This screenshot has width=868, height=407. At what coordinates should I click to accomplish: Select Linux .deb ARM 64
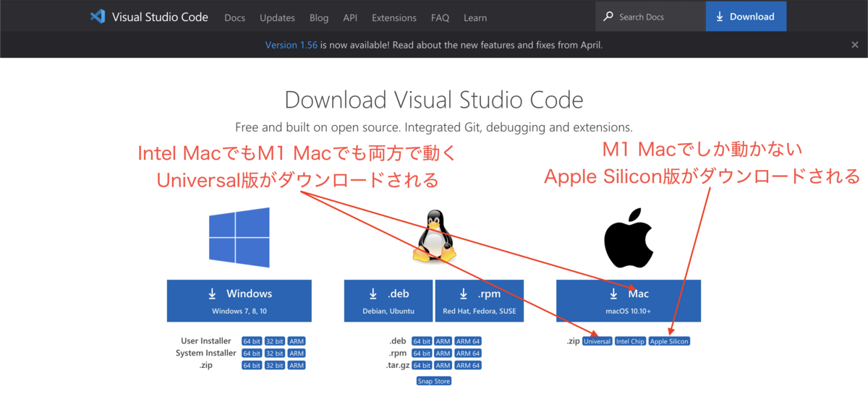pos(468,341)
